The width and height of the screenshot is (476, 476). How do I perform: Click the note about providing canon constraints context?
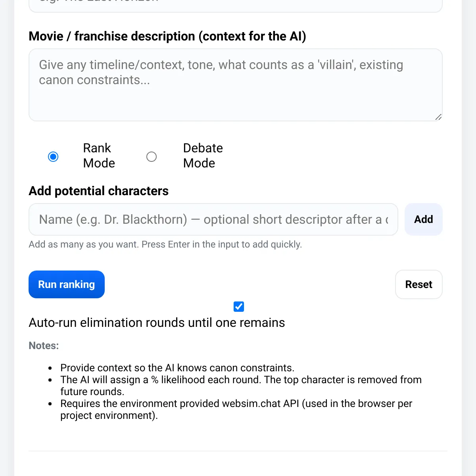point(177,368)
